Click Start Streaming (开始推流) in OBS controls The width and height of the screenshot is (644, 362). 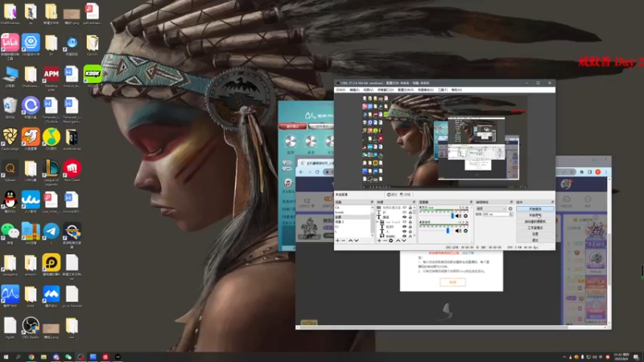pos(535,209)
